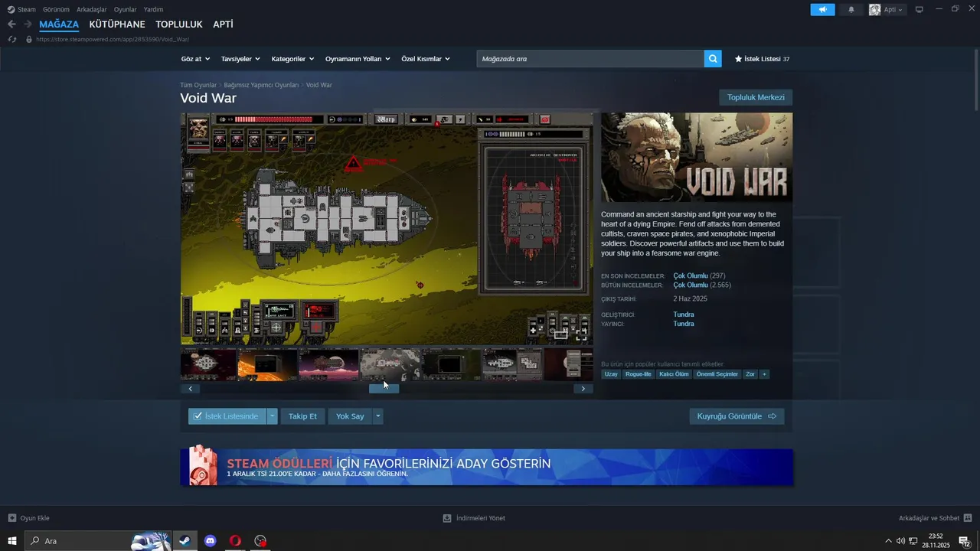Open the Arkadaşlar menu
Screen dimensions: 980x551
(92, 10)
